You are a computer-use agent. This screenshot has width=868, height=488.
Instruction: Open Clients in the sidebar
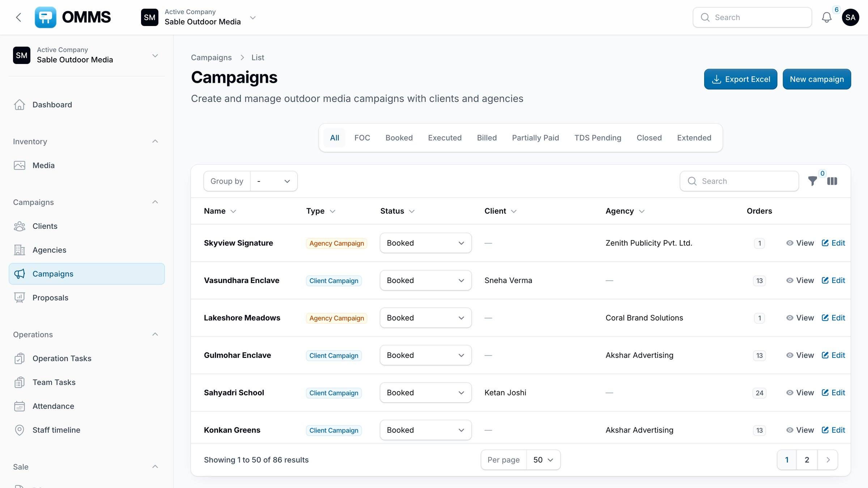click(x=87, y=226)
